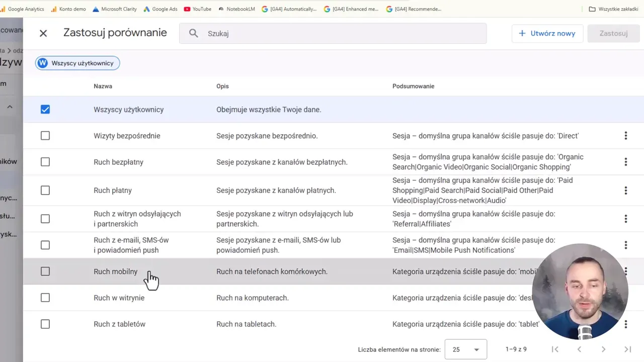
Task: Focus the Szukaj search field
Action: tap(333, 33)
